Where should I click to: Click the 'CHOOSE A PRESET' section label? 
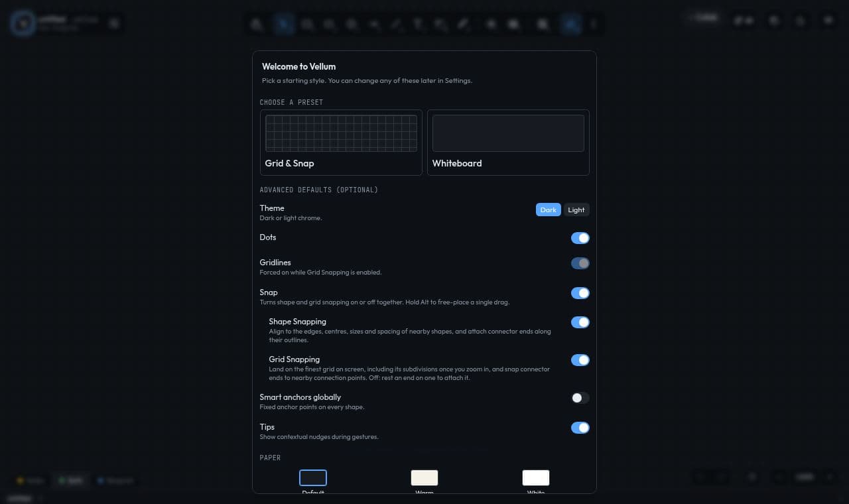(x=291, y=102)
